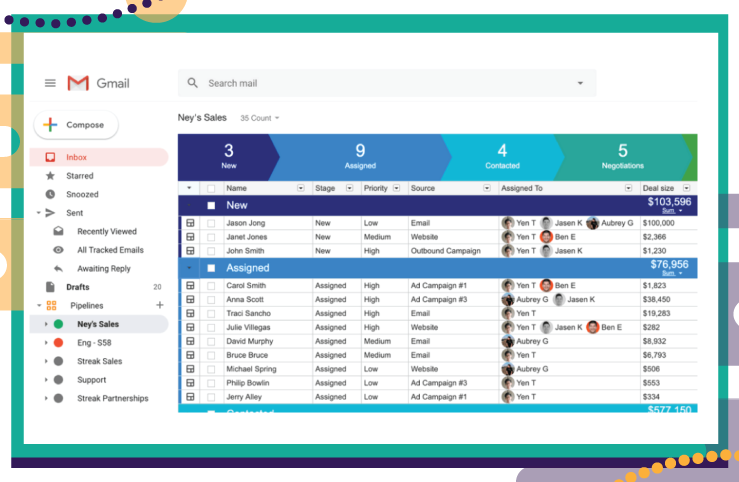The image size is (739, 482).
Task: Open the Source column dropdown
Action: point(487,188)
